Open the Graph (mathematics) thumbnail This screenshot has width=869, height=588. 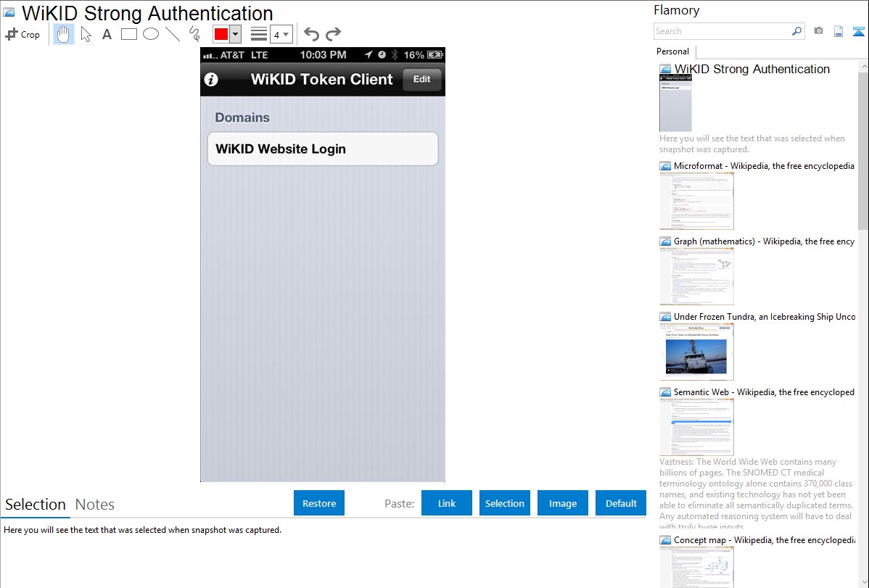(x=696, y=276)
